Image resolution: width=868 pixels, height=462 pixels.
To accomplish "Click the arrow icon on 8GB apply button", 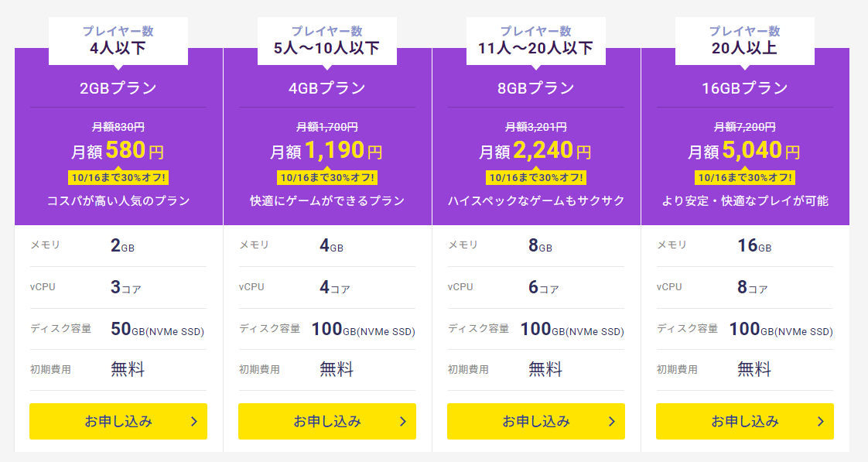I will 612,422.
